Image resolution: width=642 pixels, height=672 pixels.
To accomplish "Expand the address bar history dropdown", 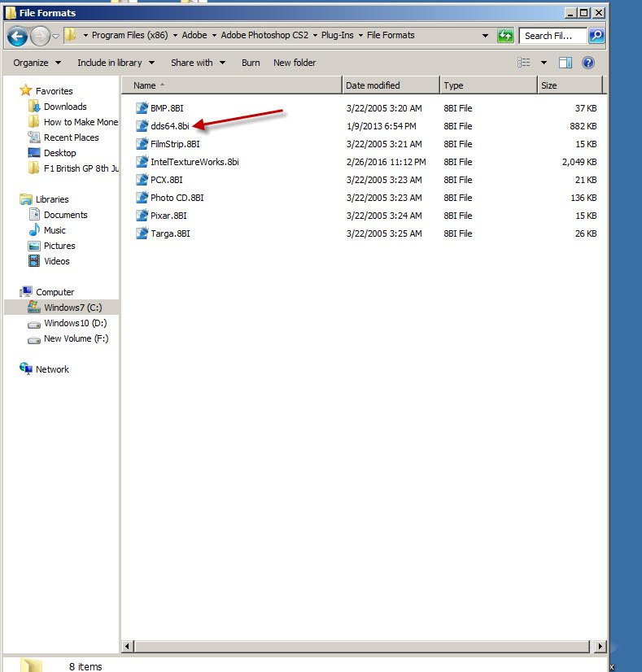I will tap(485, 36).
